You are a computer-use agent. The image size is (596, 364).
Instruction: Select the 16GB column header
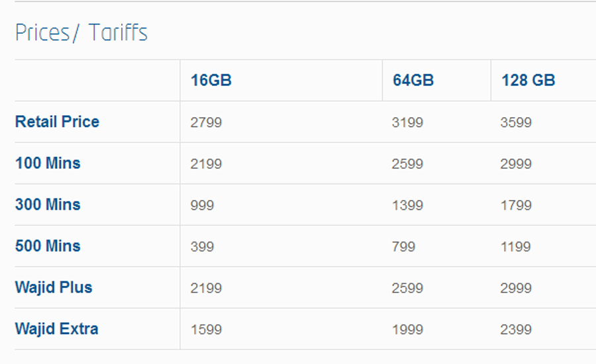coord(211,80)
